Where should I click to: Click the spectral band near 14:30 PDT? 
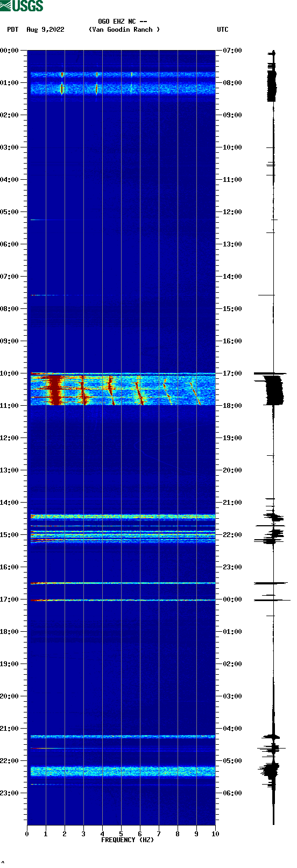[x=123, y=517]
